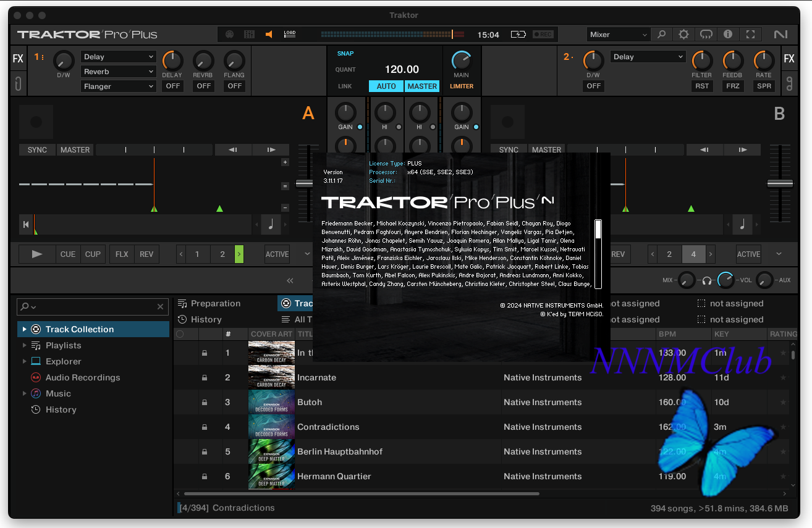This screenshot has width=812, height=528.
Task: Open the Delay effect dropdown in FX unit 1
Action: tap(118, 57)
